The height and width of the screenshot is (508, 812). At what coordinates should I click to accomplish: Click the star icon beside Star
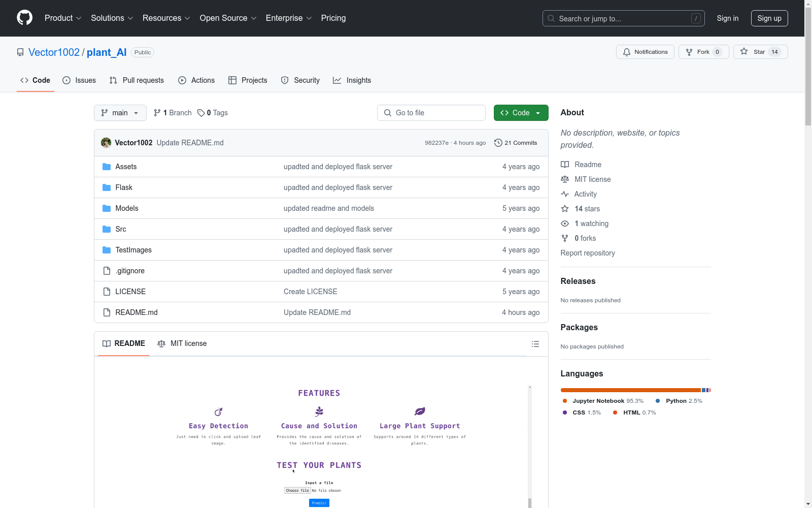point(744,51)
